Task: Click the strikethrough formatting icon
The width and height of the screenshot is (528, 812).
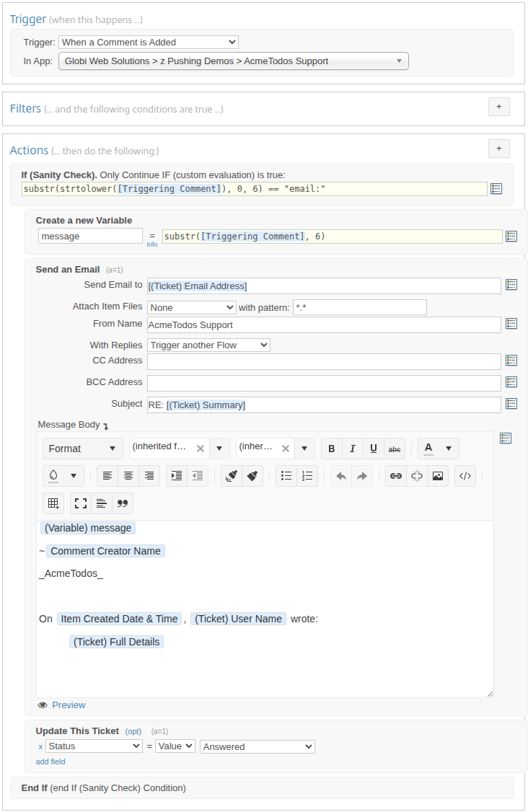Action: coord(394,449)
